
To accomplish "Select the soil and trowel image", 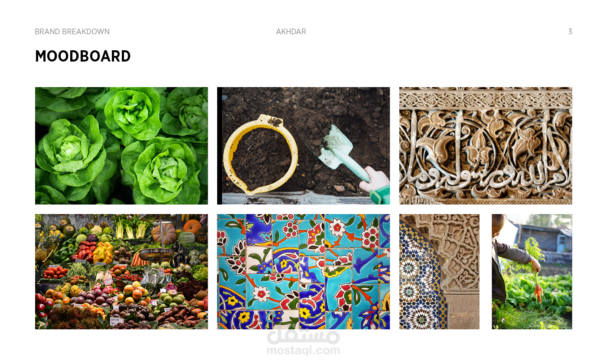I will 303,146.
